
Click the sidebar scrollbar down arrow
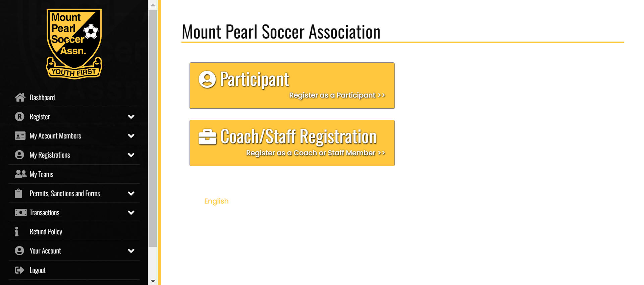click(x=153, y=281)
